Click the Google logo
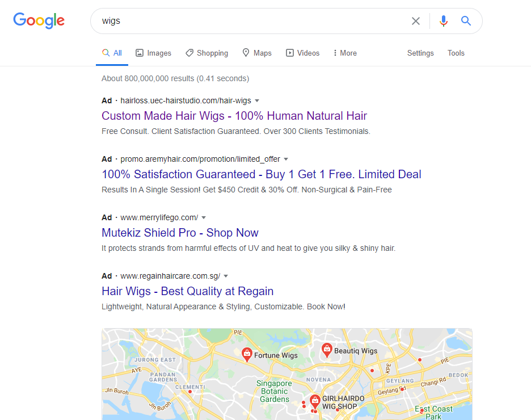Screen dimensions: 531x420 pyautogui.click(x=39, y=20)
